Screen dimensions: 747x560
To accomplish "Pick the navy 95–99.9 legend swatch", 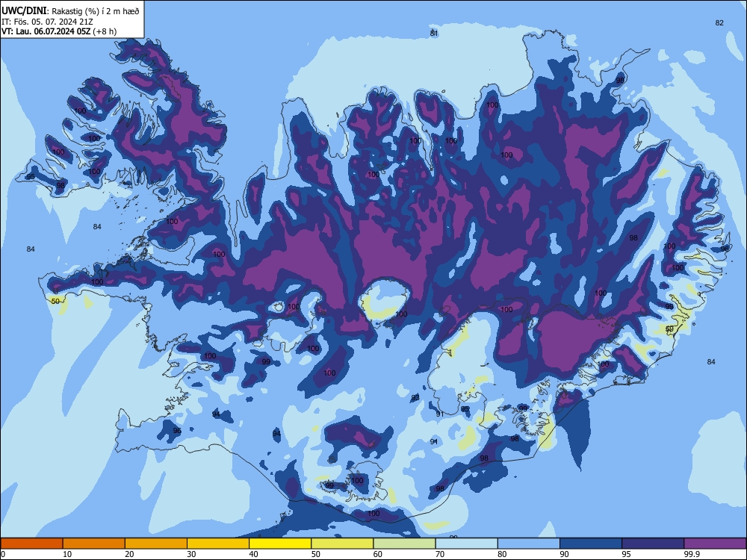I will pos(653,544).
